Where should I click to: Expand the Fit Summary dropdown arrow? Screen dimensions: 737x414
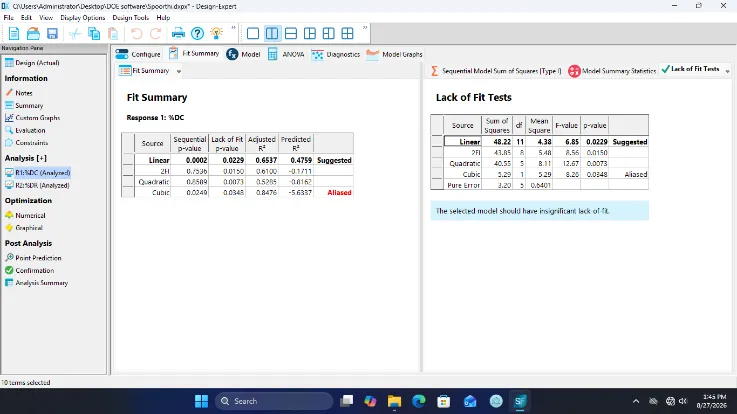point(179,71)
